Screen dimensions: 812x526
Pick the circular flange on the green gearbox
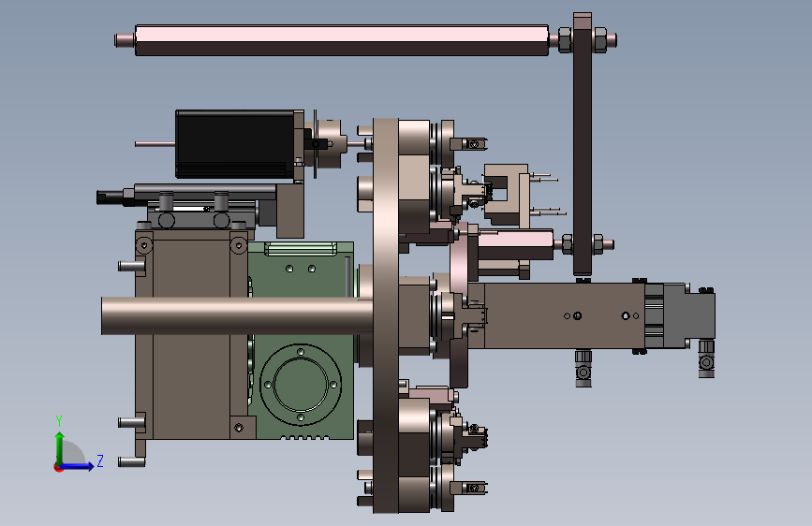pyautogui.click(x=301, y=384)
